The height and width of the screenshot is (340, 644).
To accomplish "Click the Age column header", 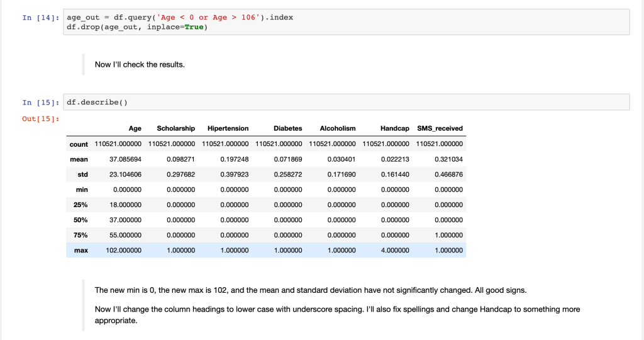I will 135,128.
